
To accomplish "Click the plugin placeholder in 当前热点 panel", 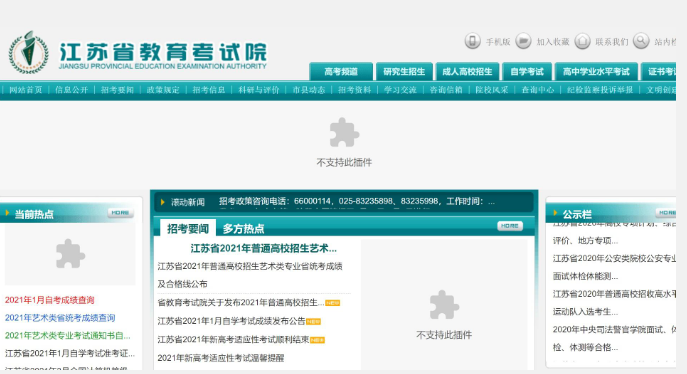I will [70, 254].
